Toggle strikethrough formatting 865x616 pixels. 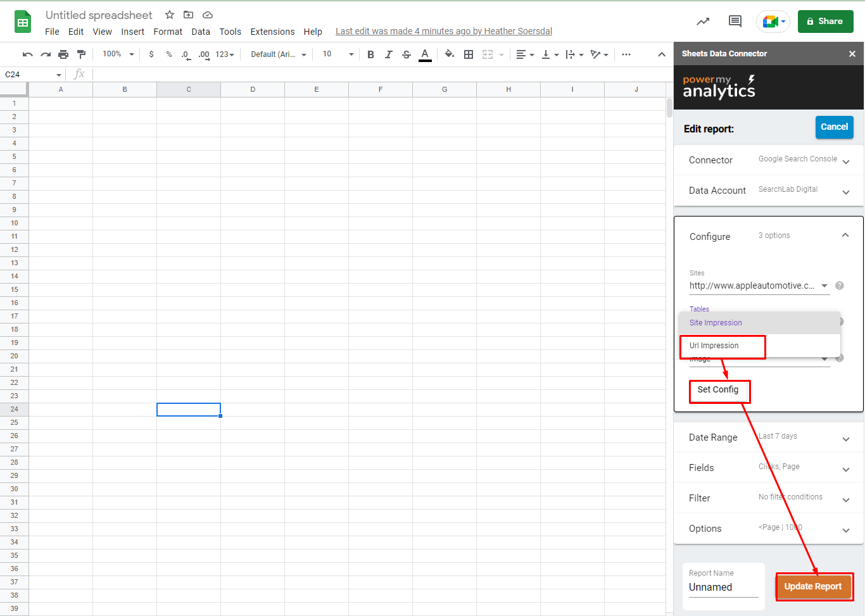(407, 54)
